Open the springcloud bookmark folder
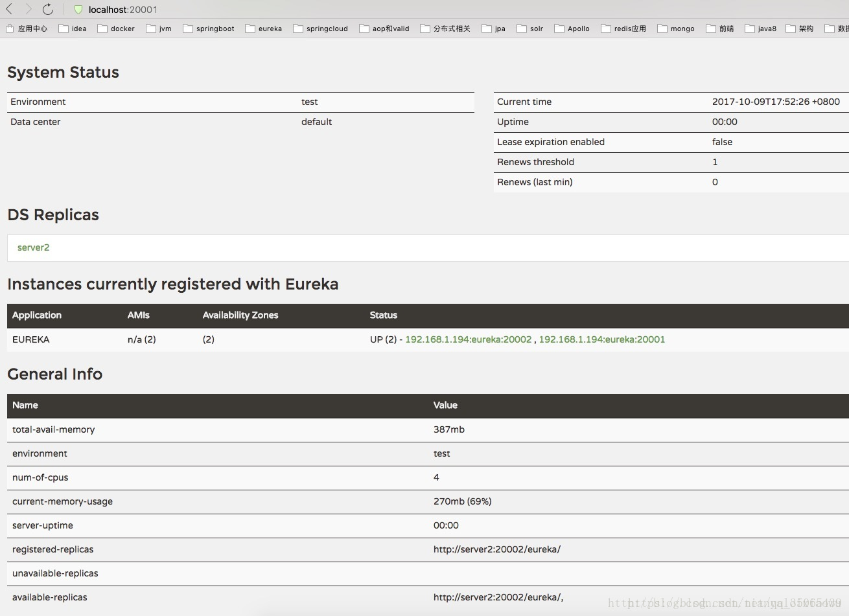 (x=321, y=29)
